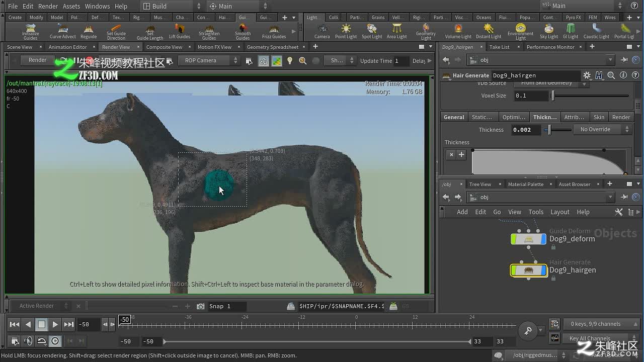Screen dimensions: 644x362
Task: Open parameter gear menu for Dog9_hairgen
Action: pos(587,75)
